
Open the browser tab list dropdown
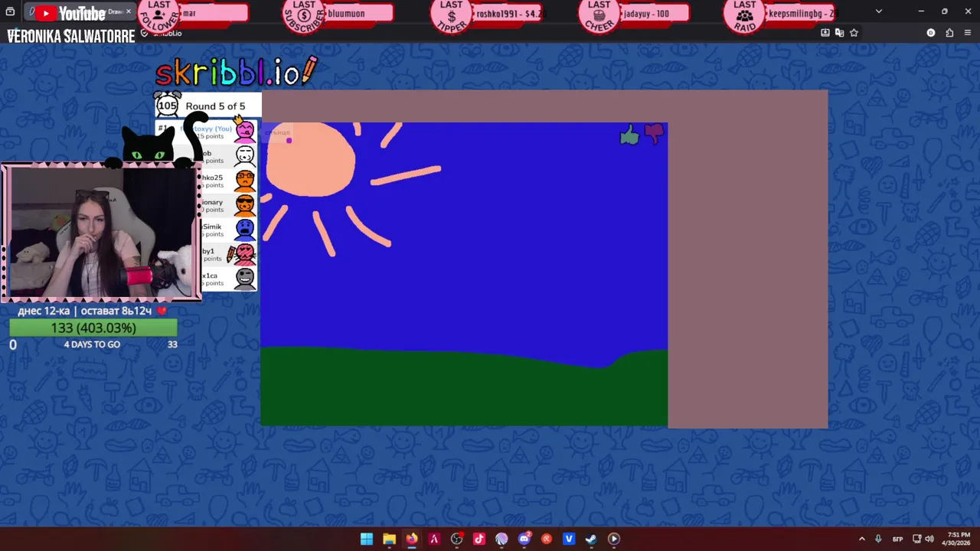(878, 11)
